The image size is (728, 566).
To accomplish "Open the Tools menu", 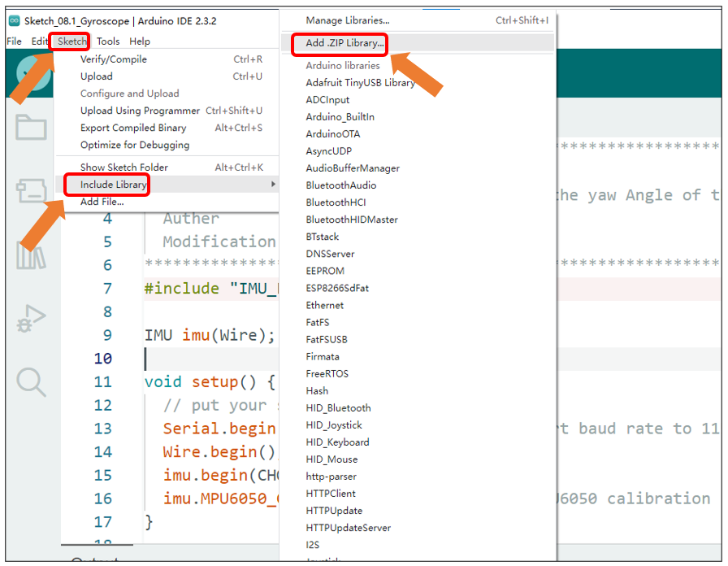I will 108,41.
